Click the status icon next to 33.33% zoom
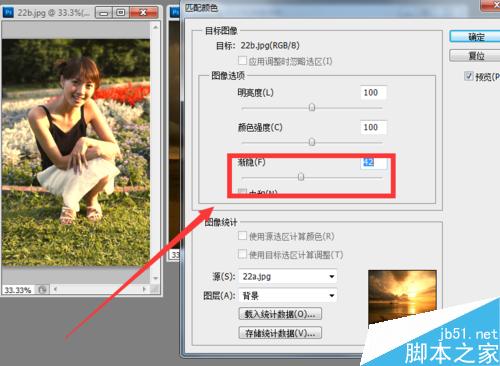 [42, 289]
